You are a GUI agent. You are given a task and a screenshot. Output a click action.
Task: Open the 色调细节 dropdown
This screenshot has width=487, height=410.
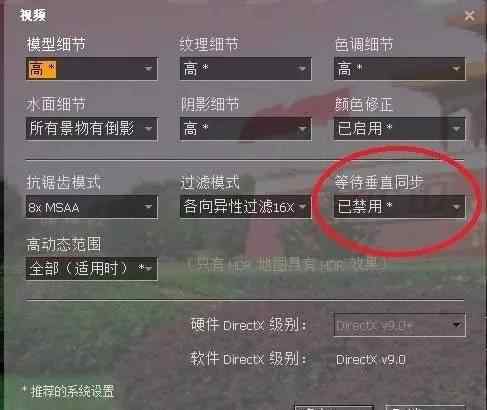[399, 69]
